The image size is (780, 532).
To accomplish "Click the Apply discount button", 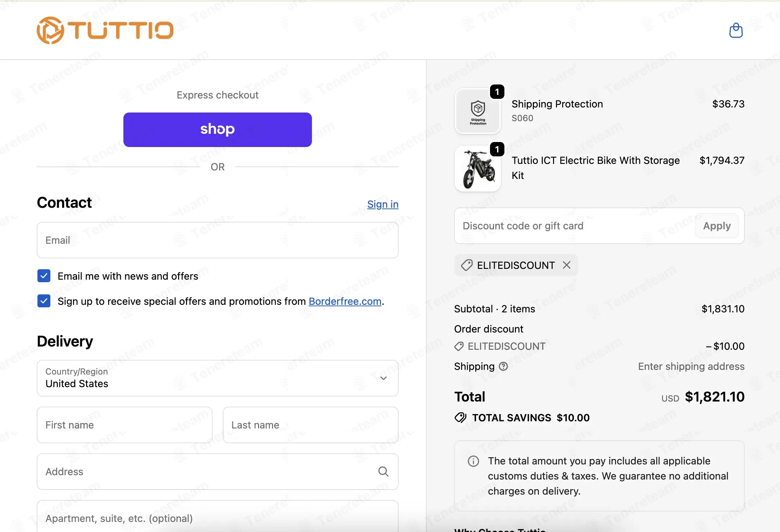I will coord(717,226).
